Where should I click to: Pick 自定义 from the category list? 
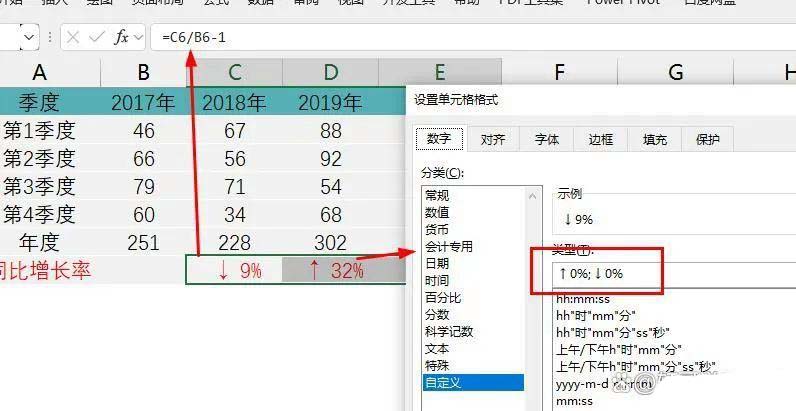[x=442, y=383]
